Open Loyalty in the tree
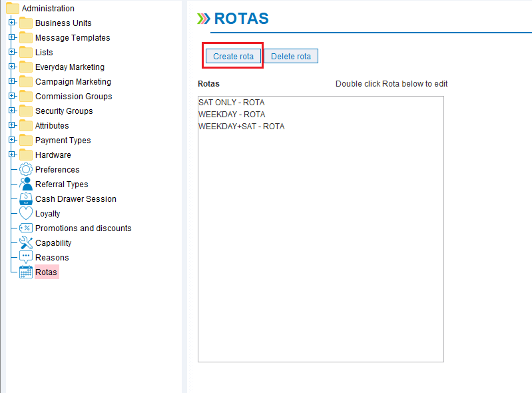The height and width of the screenshot is (393, 532). click(x=47, y=213)
